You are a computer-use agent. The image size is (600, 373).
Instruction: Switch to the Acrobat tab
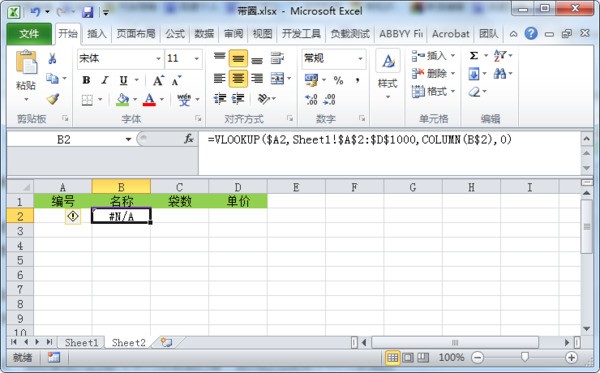click(450, 34)
